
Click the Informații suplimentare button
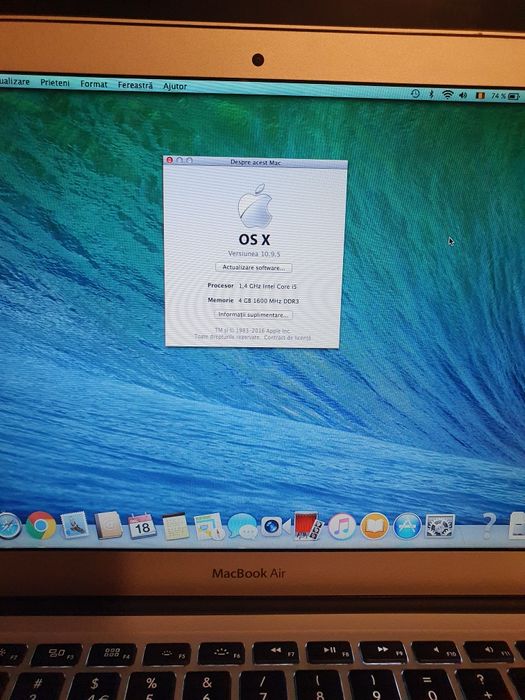[253, 315]
